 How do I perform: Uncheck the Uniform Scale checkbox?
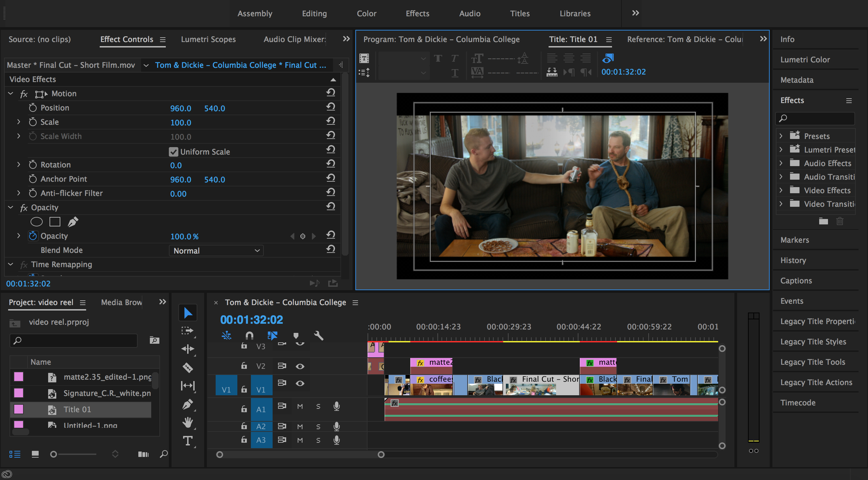click(174, 152)
